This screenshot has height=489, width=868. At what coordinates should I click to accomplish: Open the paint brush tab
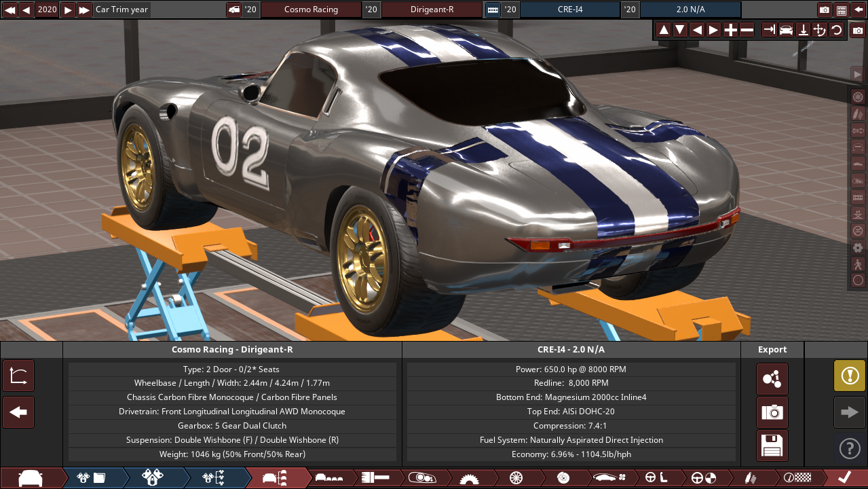375,478
